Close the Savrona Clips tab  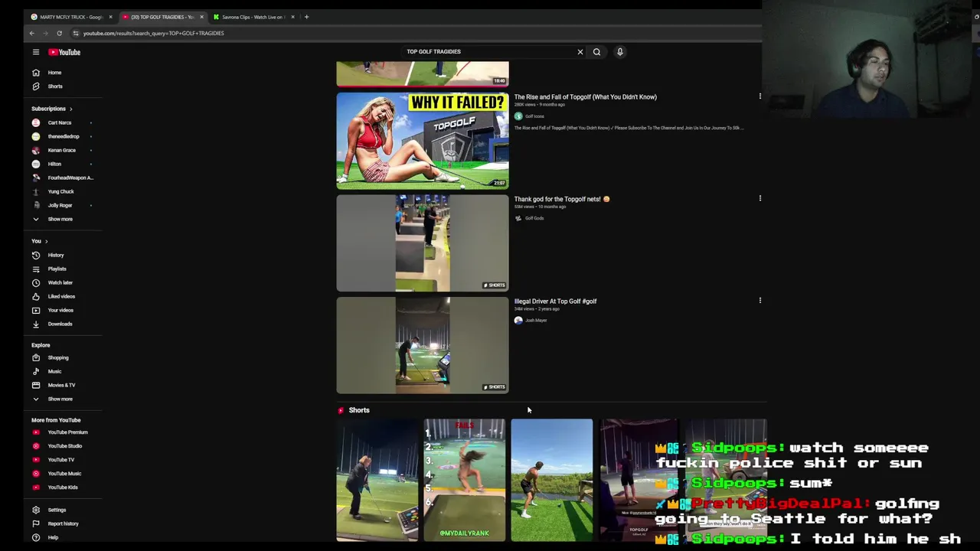coord(292,17)
